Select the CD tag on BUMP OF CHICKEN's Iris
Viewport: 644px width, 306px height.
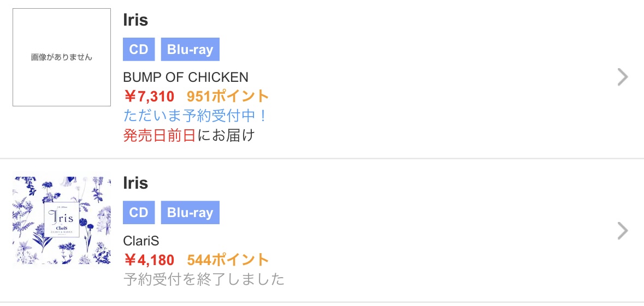(x=139, y=49)
